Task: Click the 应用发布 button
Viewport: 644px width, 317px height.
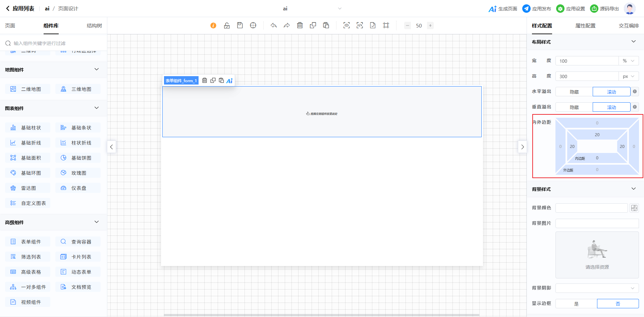Action: tap(537, 9)
